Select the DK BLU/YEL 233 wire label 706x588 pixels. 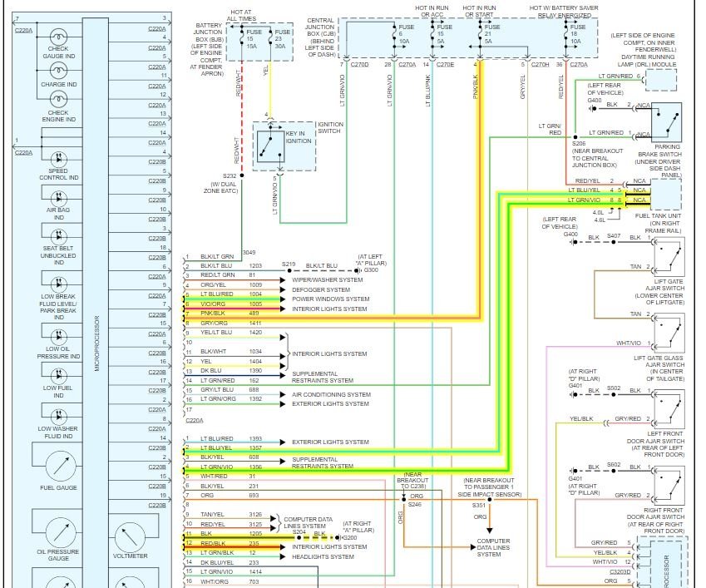point(230,563)
